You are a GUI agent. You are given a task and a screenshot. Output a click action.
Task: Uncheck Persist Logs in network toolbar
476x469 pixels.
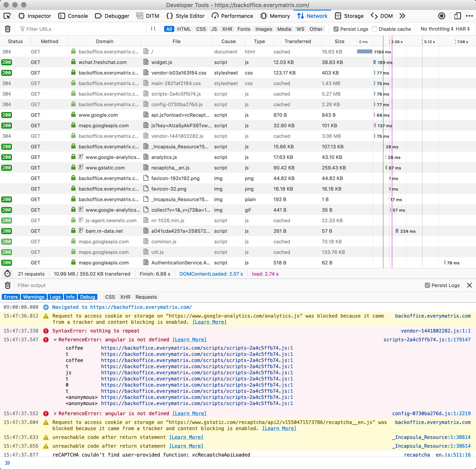pos(336,29)
